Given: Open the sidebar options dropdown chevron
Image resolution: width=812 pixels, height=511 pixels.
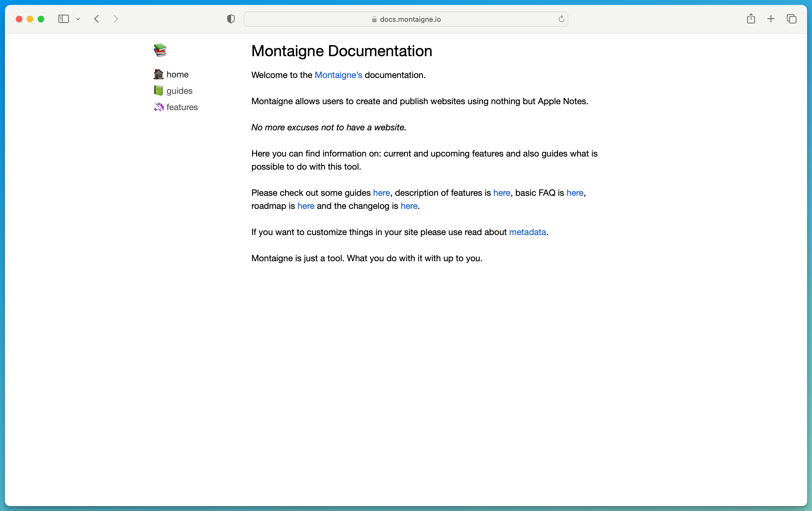Looking at the screenshot, I should pyautogui.click(x=78, y=19).
